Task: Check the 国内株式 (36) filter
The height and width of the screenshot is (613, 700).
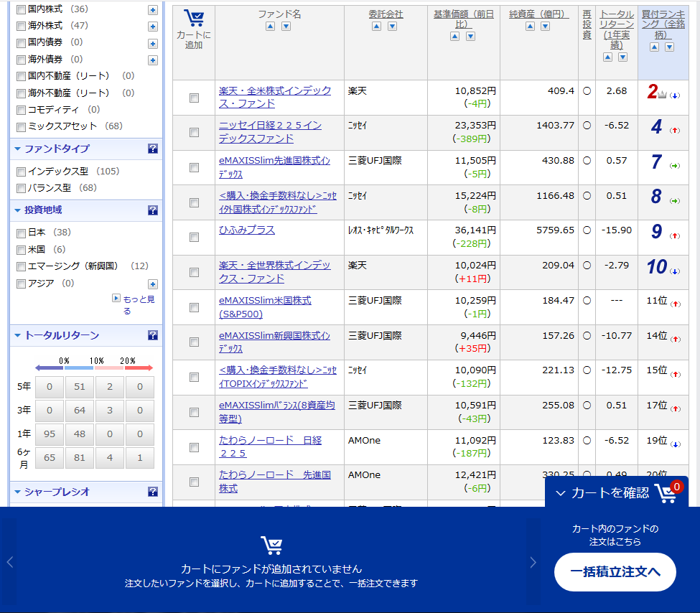Action: 21,9
